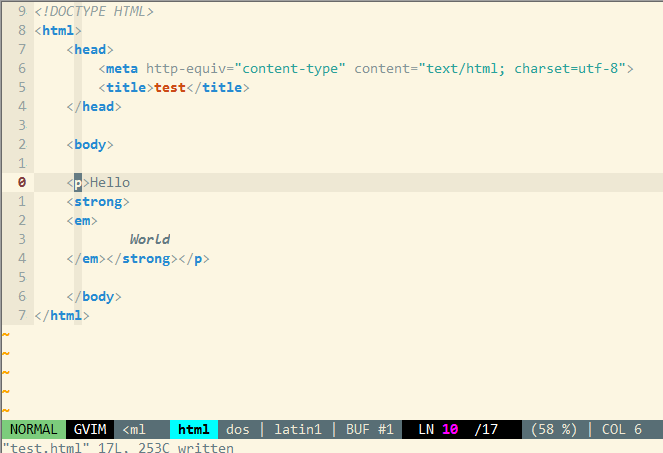Screen dimensions: 663x453
Task: Click the closing </html> tag
Action: pos(62,316)
